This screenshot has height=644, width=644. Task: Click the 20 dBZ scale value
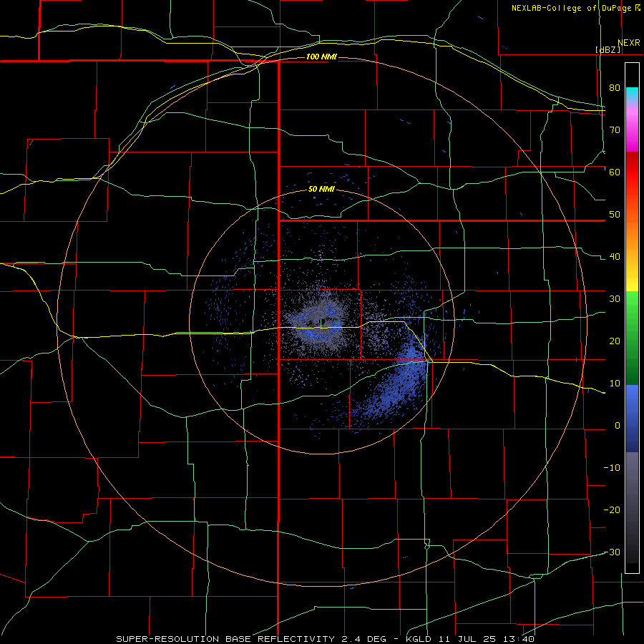click(615, 341)
